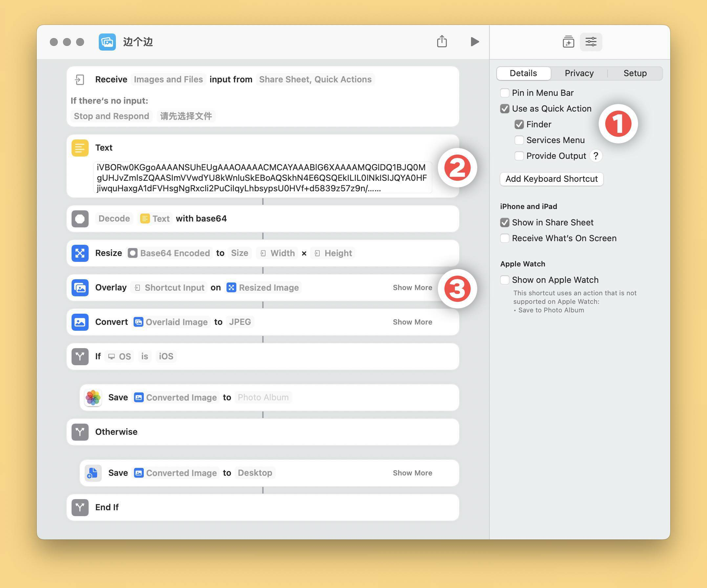Screen dimensions: 707x588
Task: Click the Share shortcut icon
Action: pos(442,42)
